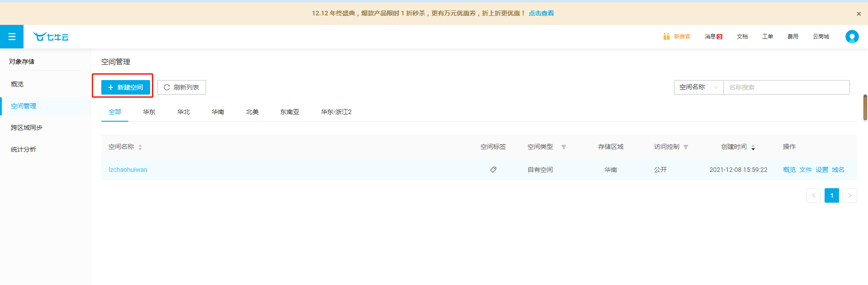This screenshot has width=868, height=285.
Task: Open the 空间名称 search type dropdown
Action: (698, 87)
